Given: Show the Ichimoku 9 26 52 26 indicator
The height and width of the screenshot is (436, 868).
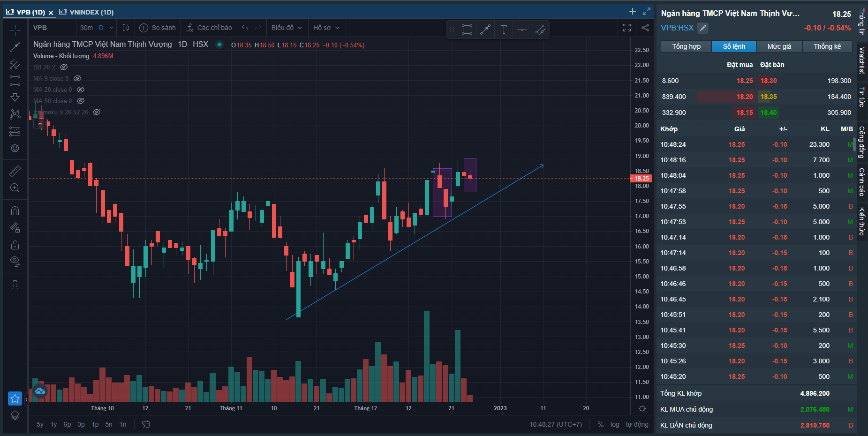Looking at the screenshot, I should pyautogui.click(x=97, y=112).
